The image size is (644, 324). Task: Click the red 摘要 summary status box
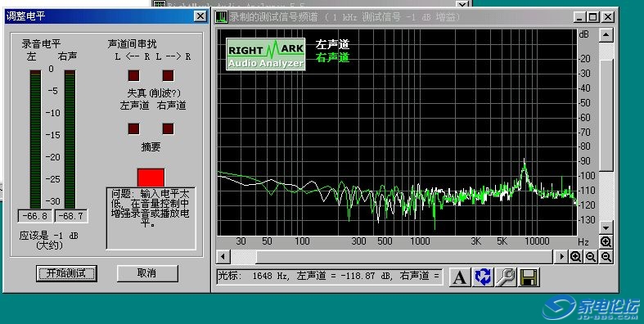pyautogui.click(x=151, y=178)
